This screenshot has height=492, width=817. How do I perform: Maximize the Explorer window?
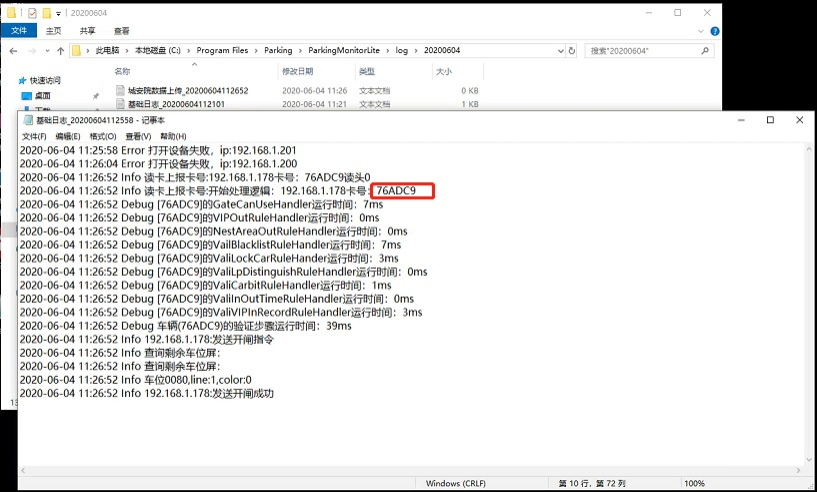tap(677, 13)
